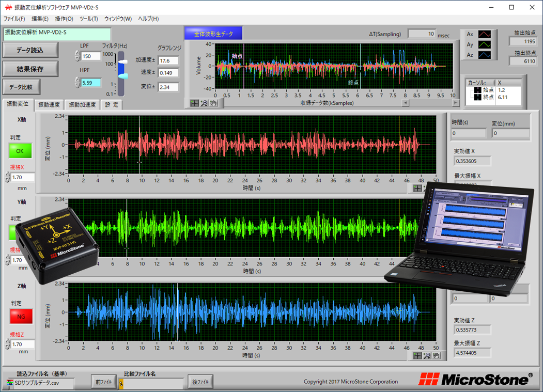Click the 実効値 Z value 0.535773

472,330
